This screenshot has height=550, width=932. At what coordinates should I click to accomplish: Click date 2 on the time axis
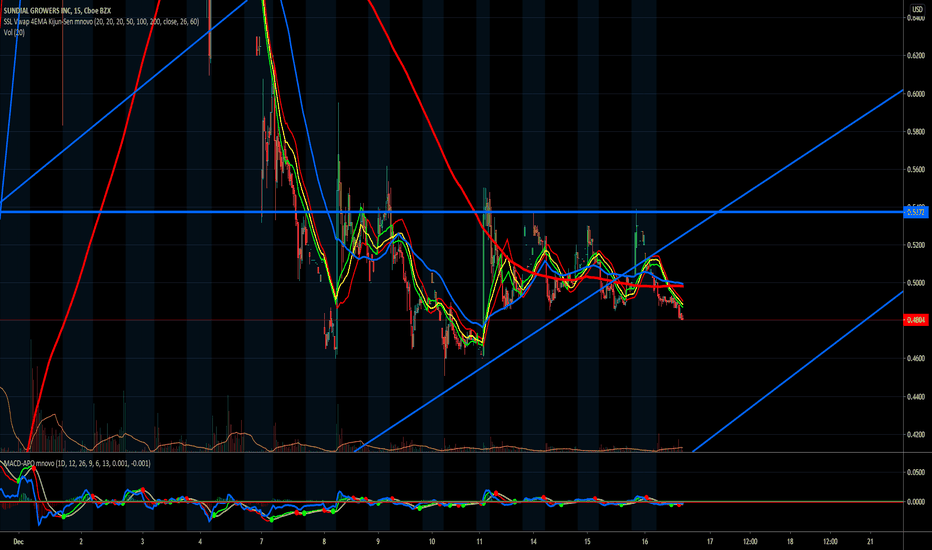pyautogui.click(x=81, y=542)
